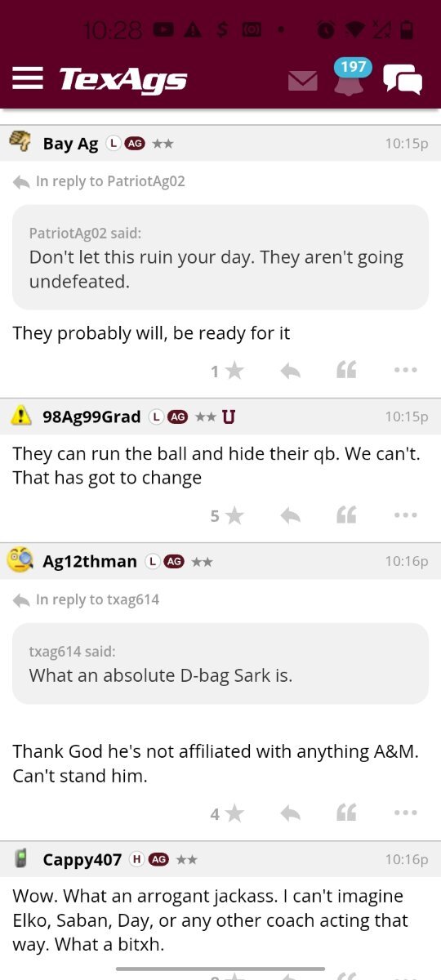Image resolution: width=441 pixels, height=980 pixels.
Task: Go to TexAgs home via logo
Action: click(x=122, y=79)
